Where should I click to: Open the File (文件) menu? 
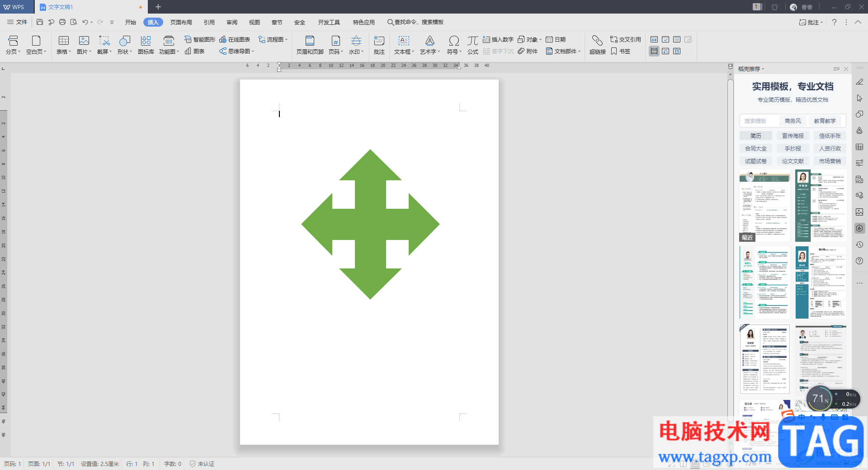[17, 22]
